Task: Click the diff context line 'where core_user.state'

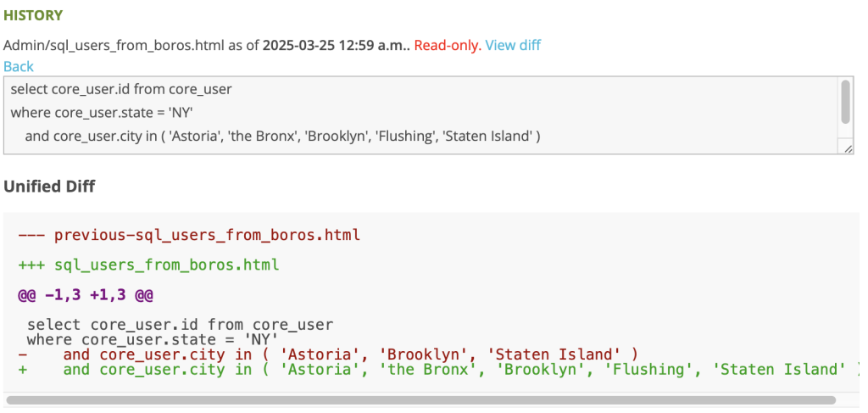Action: [x=152, y=339]
